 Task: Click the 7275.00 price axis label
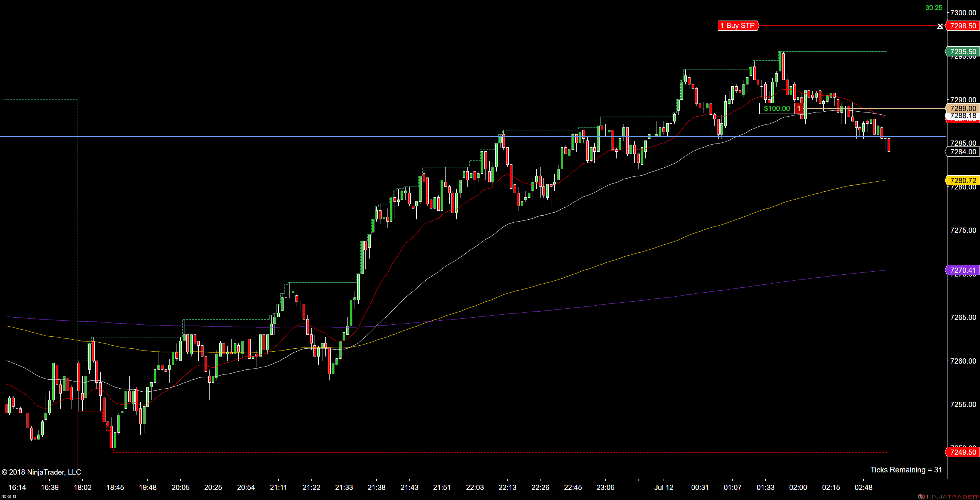click(x=963, y=230)
